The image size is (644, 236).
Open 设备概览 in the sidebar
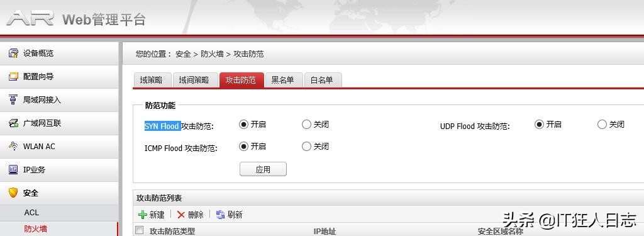(59, 53)
